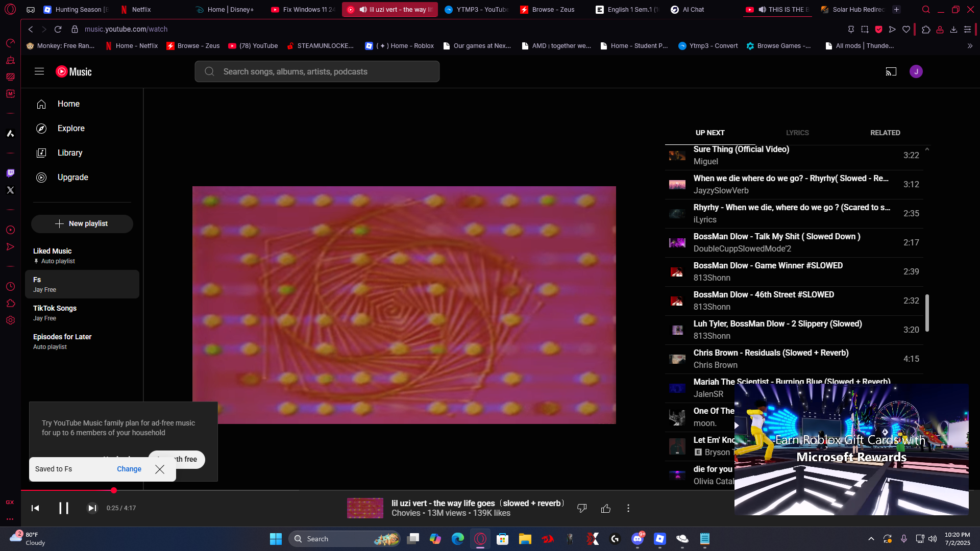980x551 pixels.
Task: Open Opera sidebar settings gear
Action: [x=10, y=320]
